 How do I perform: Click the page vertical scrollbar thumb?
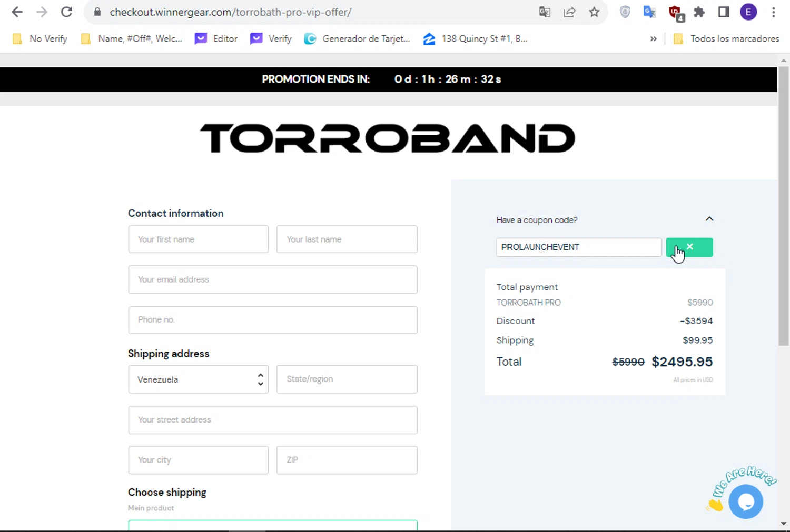pyautogui.click(x=784, y=206)
